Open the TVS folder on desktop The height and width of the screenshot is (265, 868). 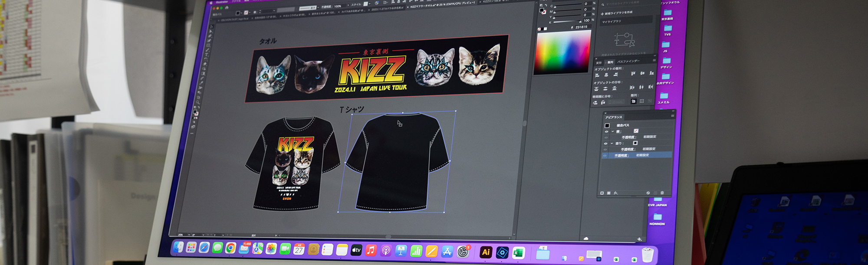(667, 30)
